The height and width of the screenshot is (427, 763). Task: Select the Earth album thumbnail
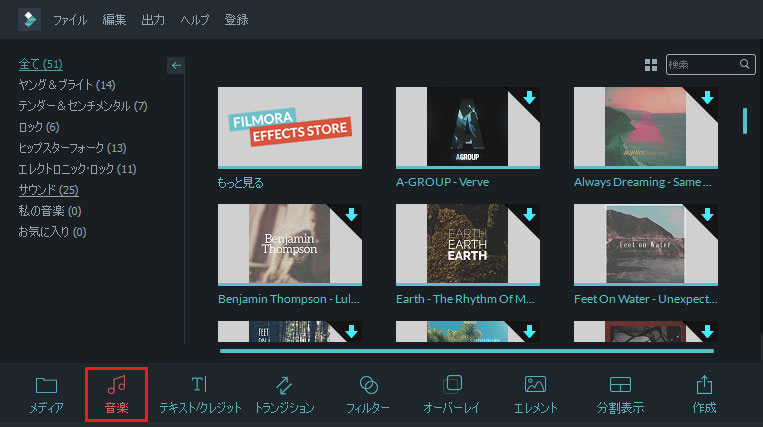click(x=468, y=244)
